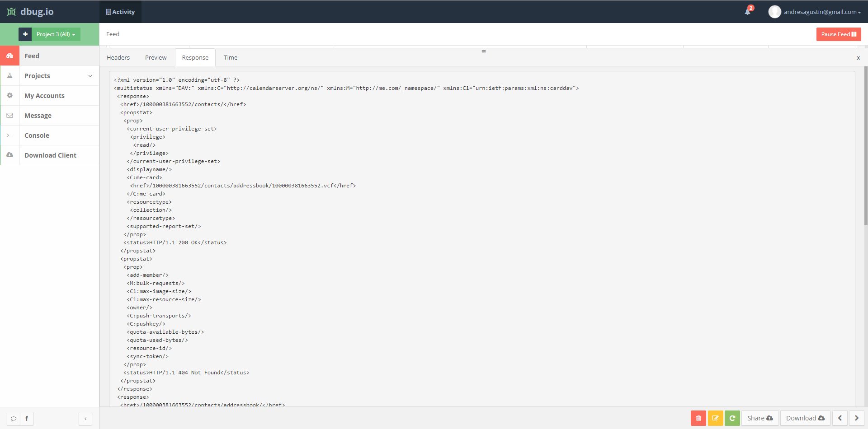Switch to the Preview tab
The width and height of the screenshot is (868, 429).
pos(156,58)
